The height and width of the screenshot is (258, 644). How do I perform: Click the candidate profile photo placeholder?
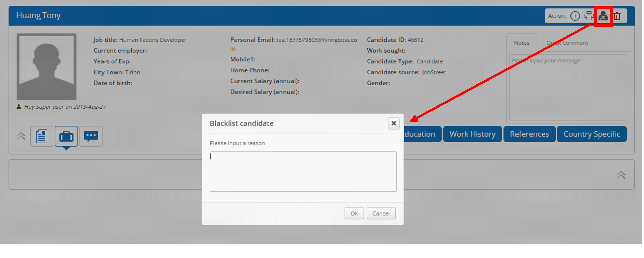click(47, 67)
